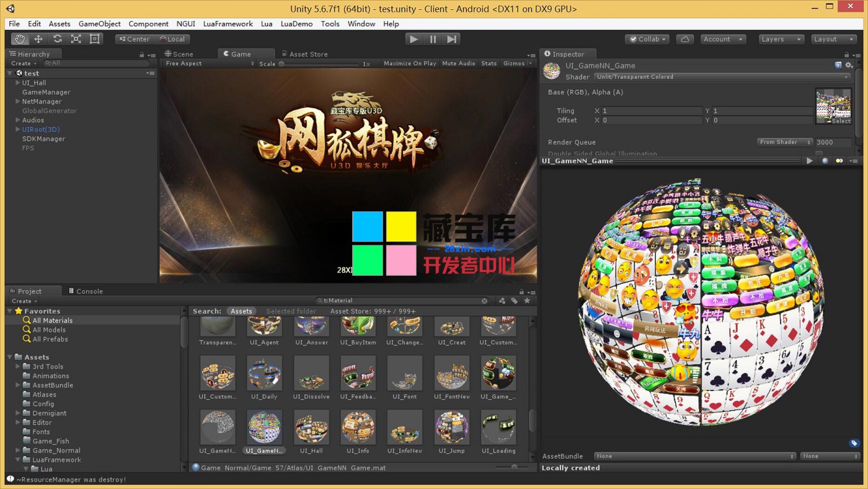
Task: Open material help reference icon
Action: coord(838,65)
